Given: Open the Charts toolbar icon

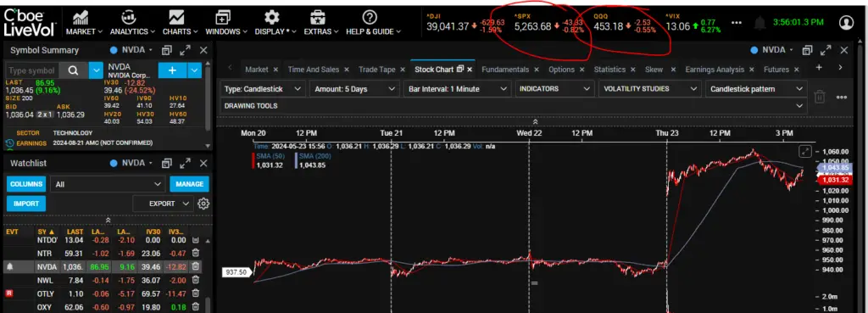Looking at the screenshot, I should point(176,17).
